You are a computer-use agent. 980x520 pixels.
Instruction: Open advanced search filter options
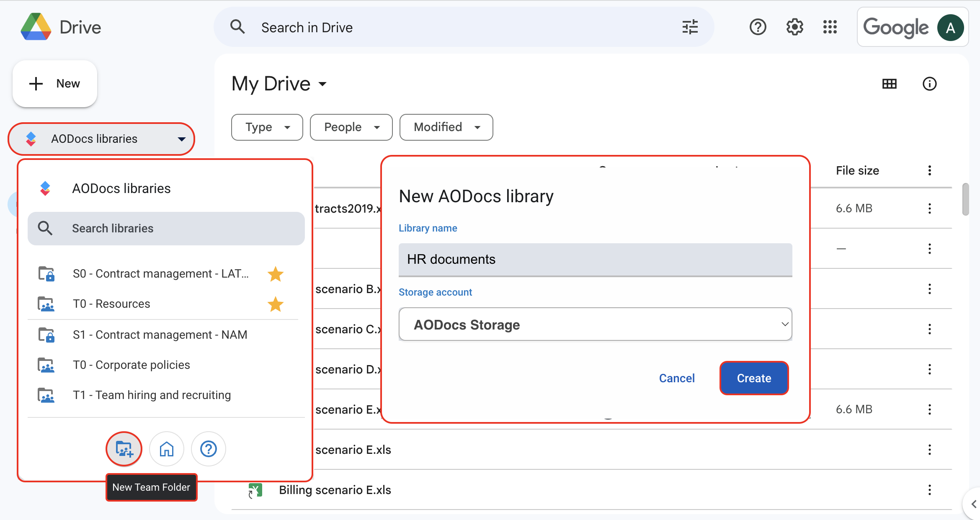(x=690, y=27)
